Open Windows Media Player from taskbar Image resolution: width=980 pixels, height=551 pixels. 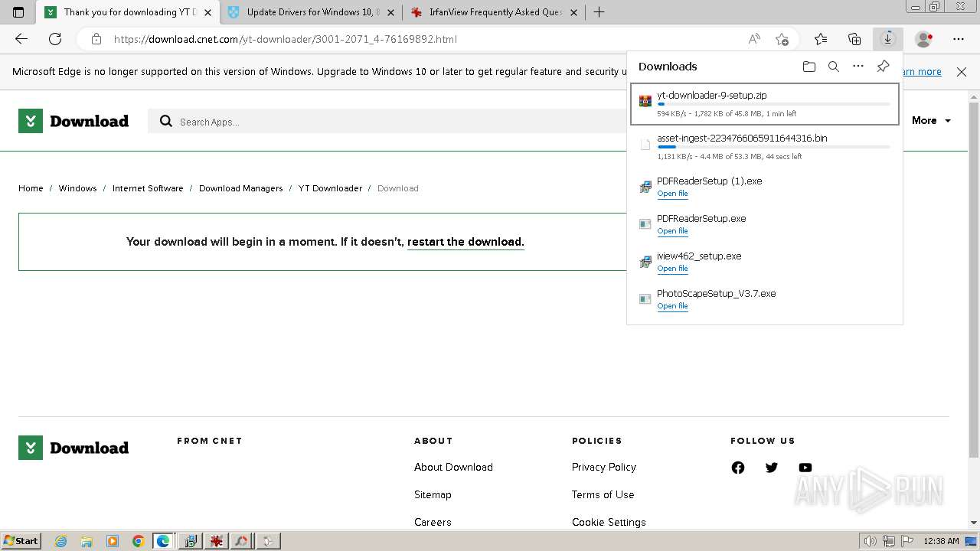click(x=113, y=541)
